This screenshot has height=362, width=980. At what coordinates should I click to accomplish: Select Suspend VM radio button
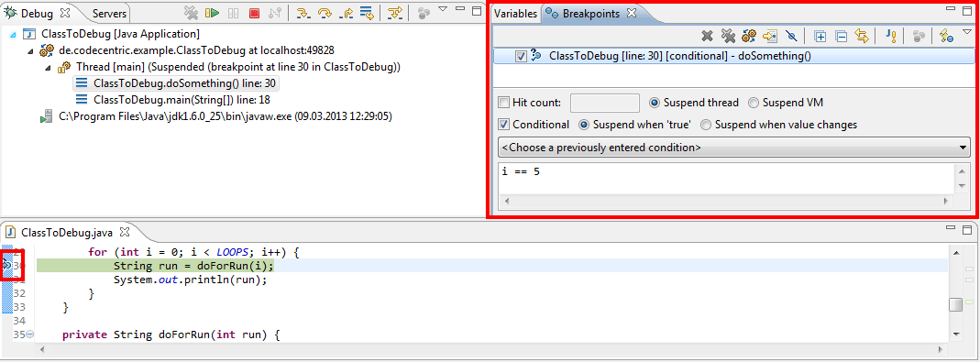[754, 103]
